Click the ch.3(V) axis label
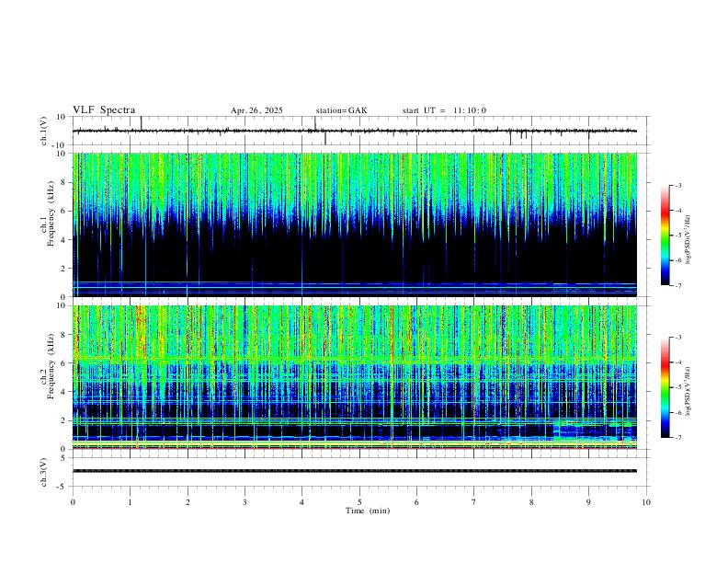This screenshot has width=728, height=563. click(x=44, y=472)
